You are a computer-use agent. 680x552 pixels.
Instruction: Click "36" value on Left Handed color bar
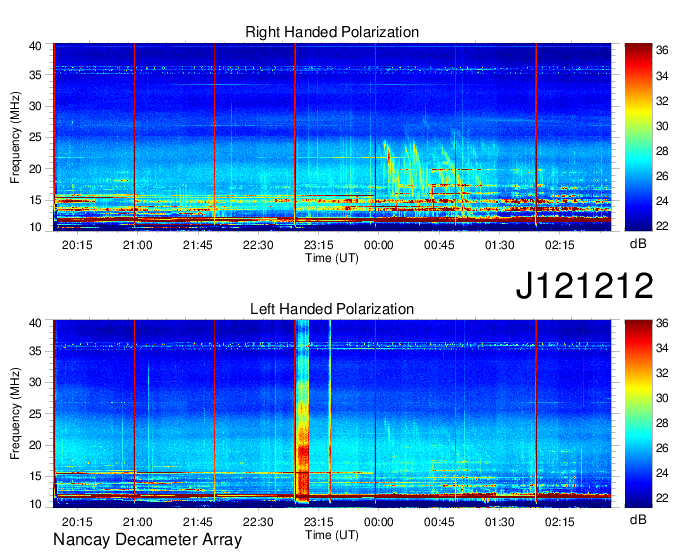pyautogui.click(x=662, y=323)
